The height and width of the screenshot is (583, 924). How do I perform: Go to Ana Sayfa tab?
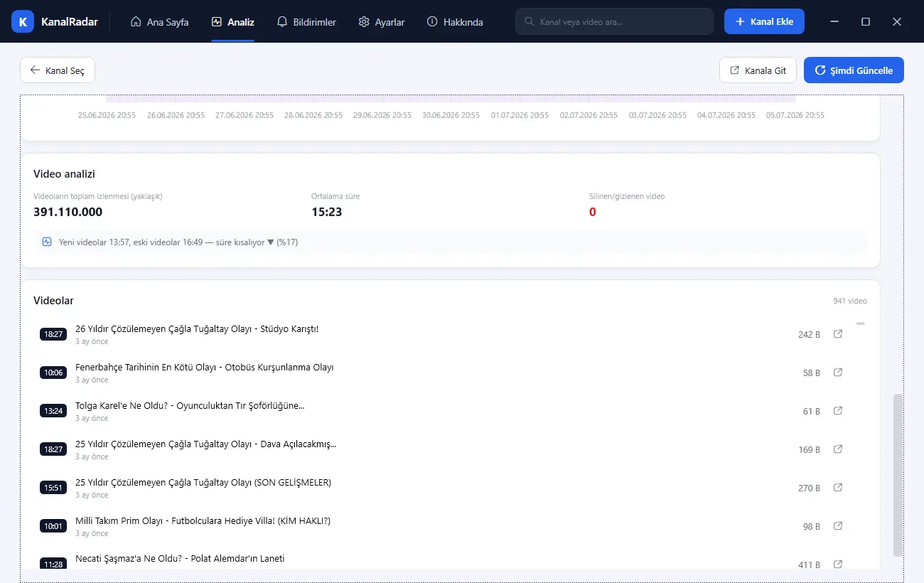pos(160,22)
